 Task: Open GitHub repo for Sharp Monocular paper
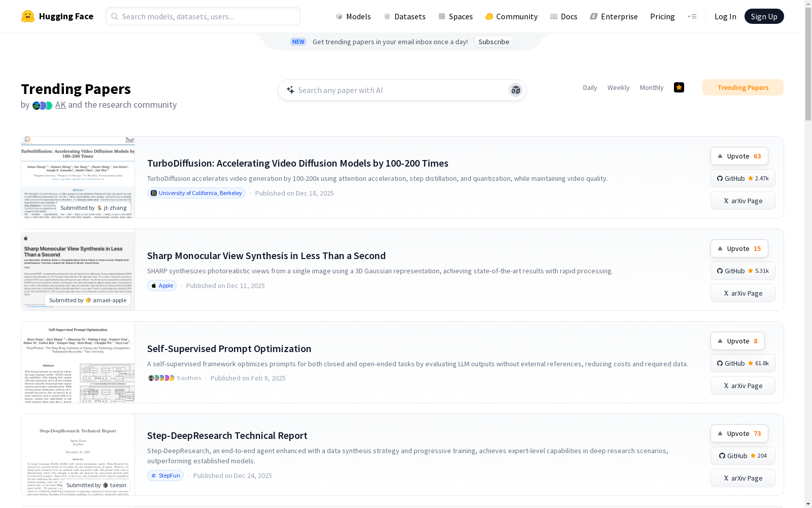(x=742, y=271)
